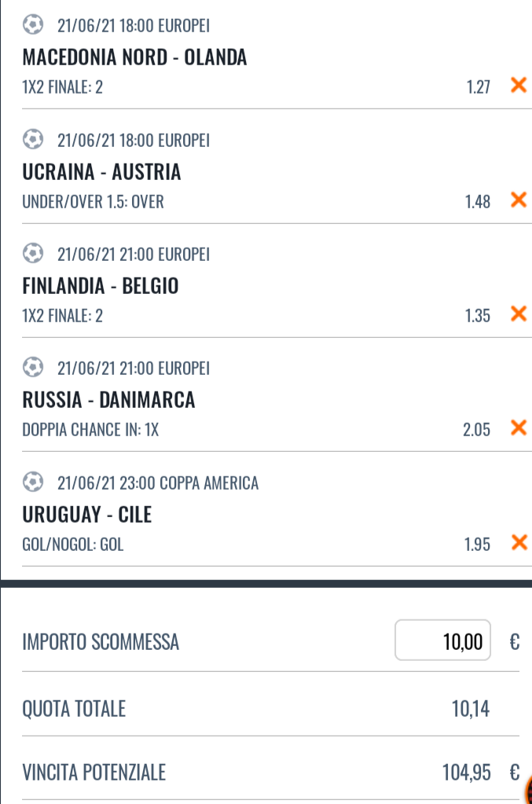Viewport: 532px width, 804px height.
Task: Remove Macedonia Nord - Olanda bet selection
Action: (x=518, y=85)
